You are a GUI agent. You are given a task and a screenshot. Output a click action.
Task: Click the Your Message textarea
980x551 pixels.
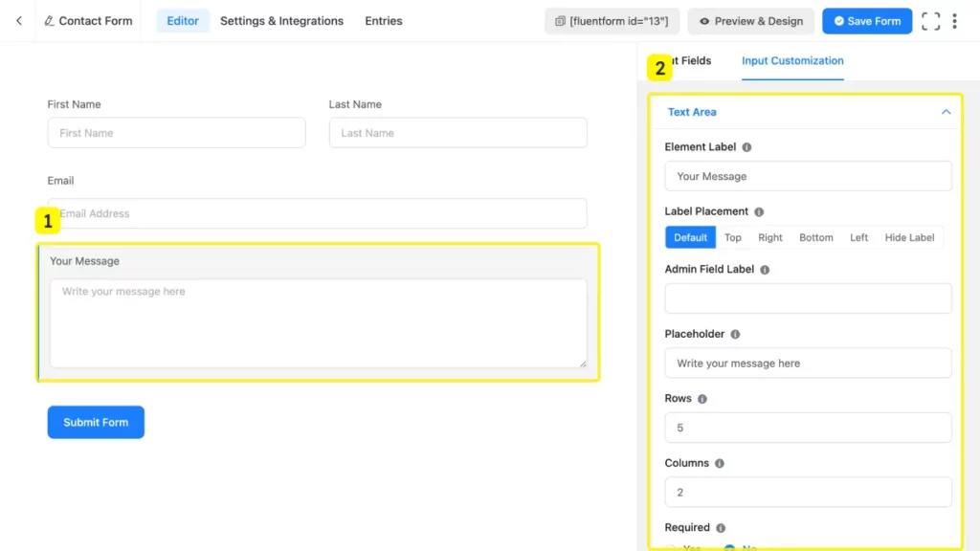318,323
